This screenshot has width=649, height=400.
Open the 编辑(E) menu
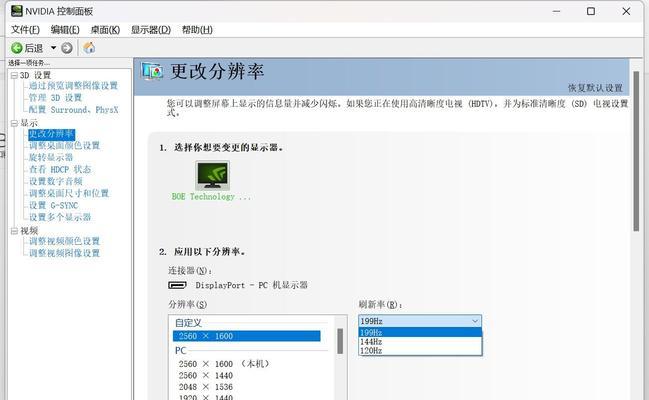pos(65,30)
